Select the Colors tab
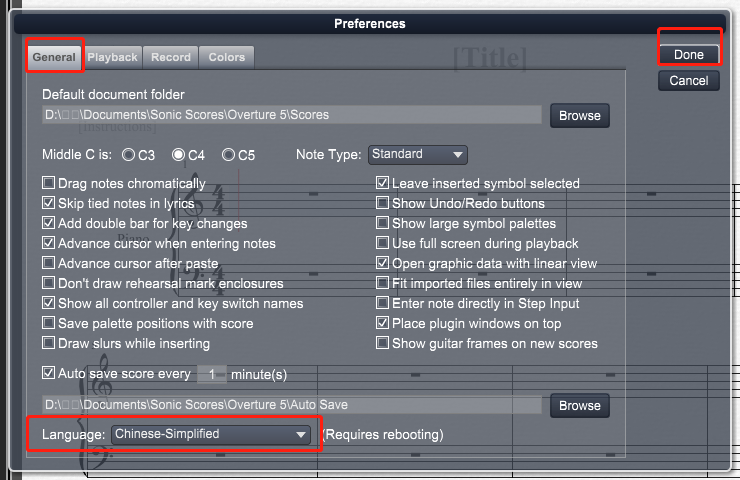The height and width of the screenshot is (480, 740). (x=227, y=58)
